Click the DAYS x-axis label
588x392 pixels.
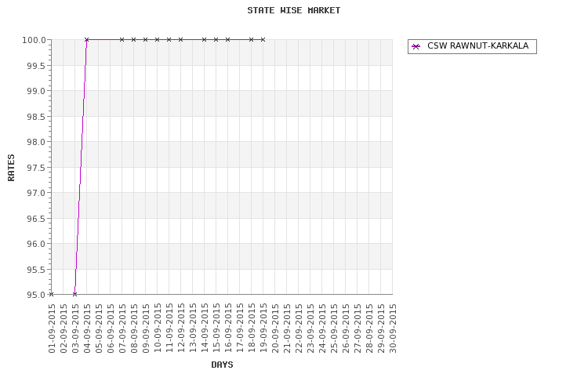[222, 365]
